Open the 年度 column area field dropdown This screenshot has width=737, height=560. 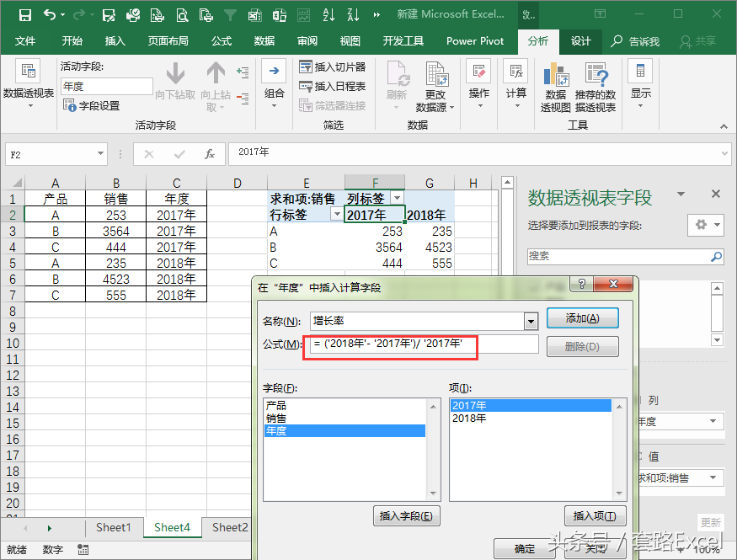click(713, 421)
